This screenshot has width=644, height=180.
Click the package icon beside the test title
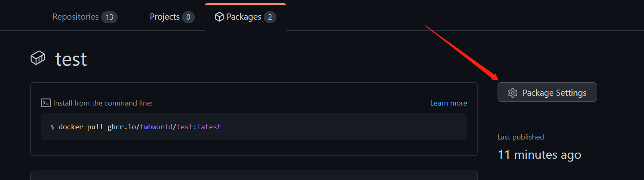38,58
